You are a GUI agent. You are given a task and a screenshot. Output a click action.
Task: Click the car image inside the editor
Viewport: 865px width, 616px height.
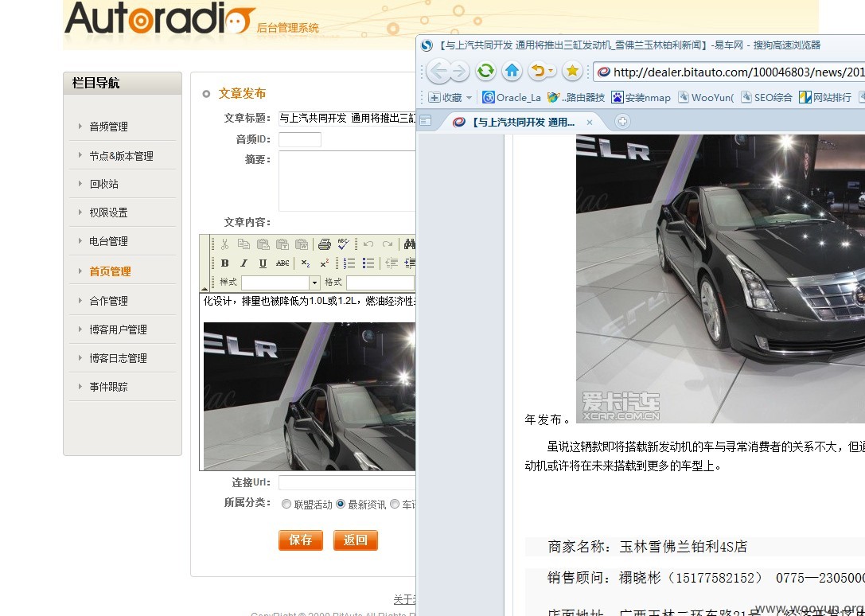tap(309, 396)
